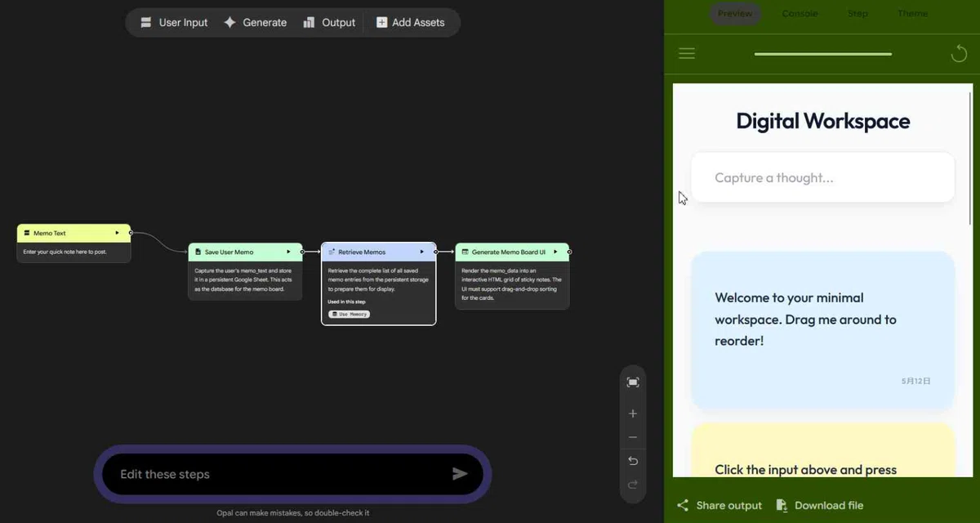
Task: Click the Use Memory chip
Action: tap(350, 314)
